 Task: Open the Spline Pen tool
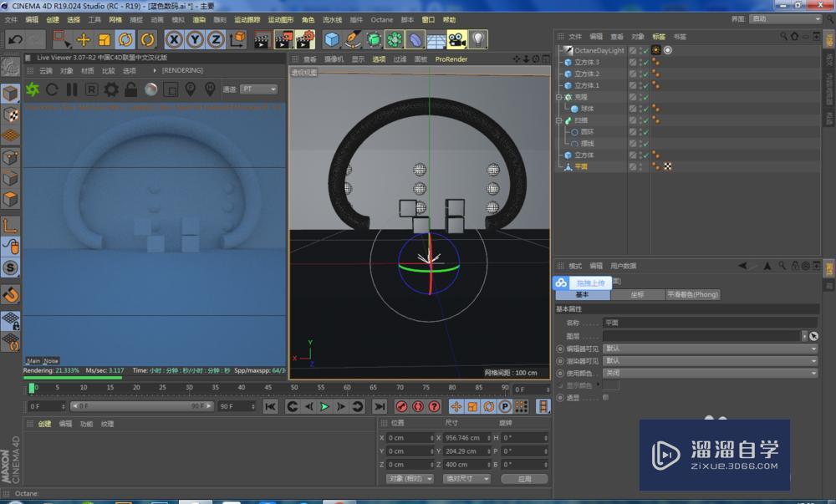pyautogui.click(x=353, y=39)
